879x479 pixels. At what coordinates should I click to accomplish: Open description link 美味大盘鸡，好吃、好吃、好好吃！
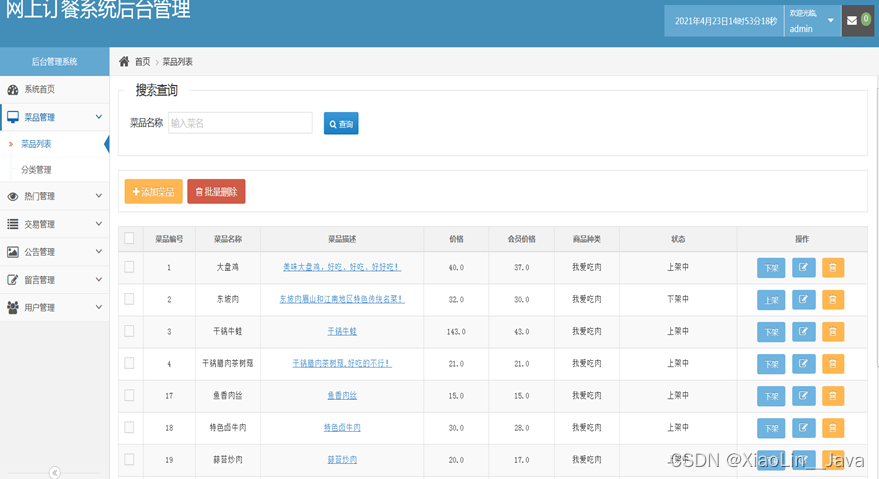342,267
